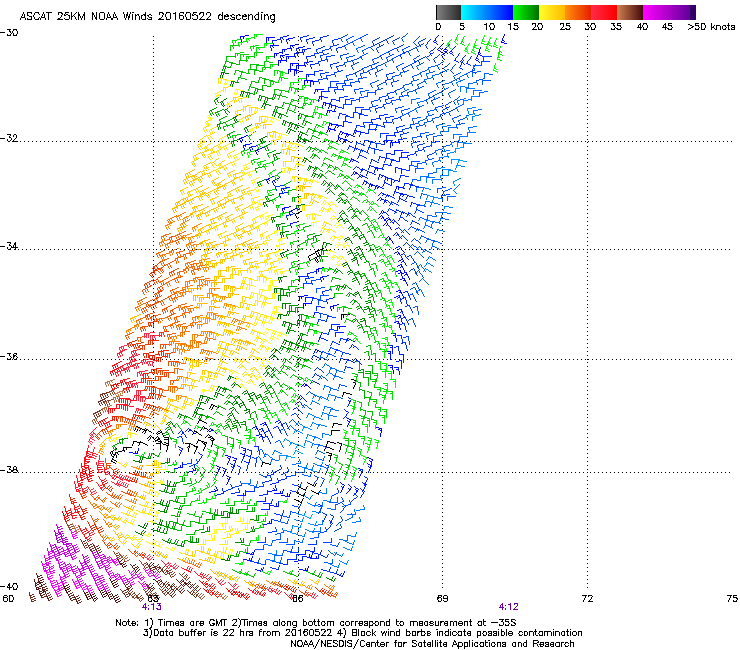Click the brown 35-40 knots legend swatch
Viewport: 740px width, 650px height.
(x=630, y=12)
